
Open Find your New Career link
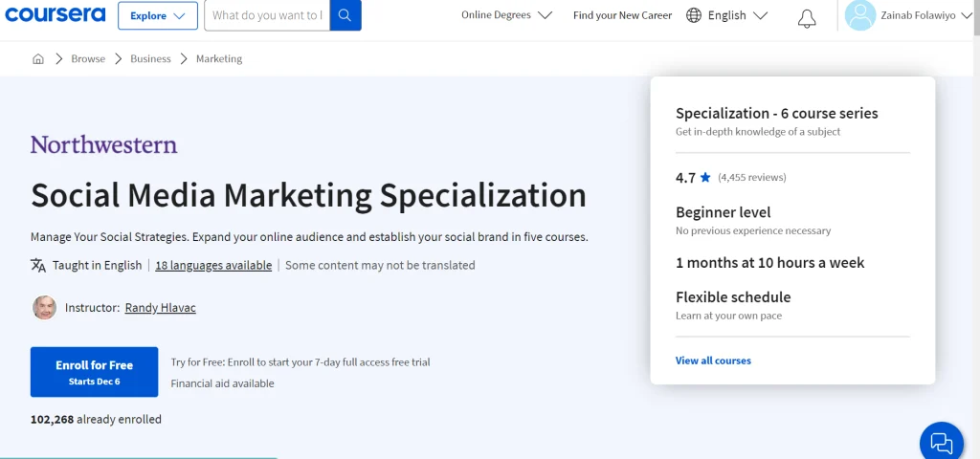pos(622,15)
